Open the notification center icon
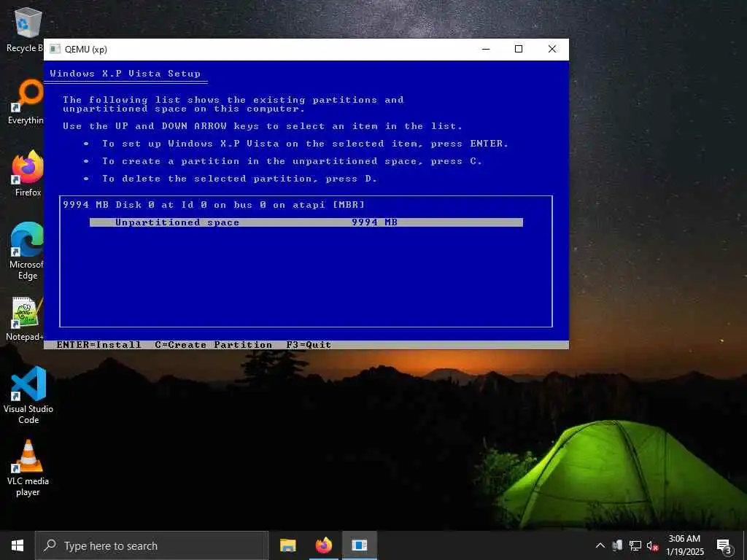The width and height of the screenshot is (747, 560). (x=724, y=545)
